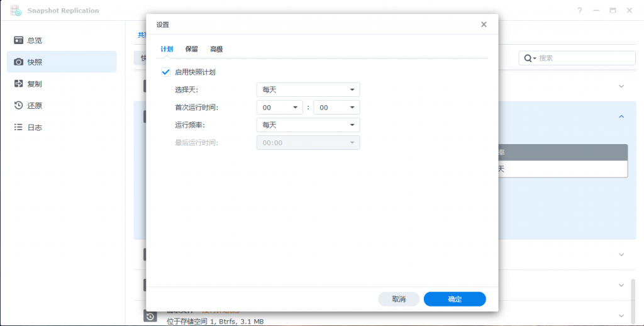
Task: Switch to the 保留 tab
Action: (x=191, y=49)
